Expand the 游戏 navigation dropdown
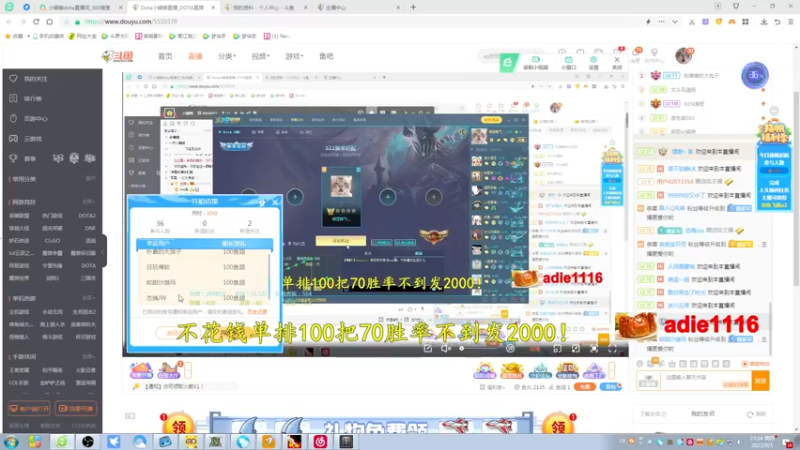This screenshot has width=800, height=450. [x=294, y=56]
